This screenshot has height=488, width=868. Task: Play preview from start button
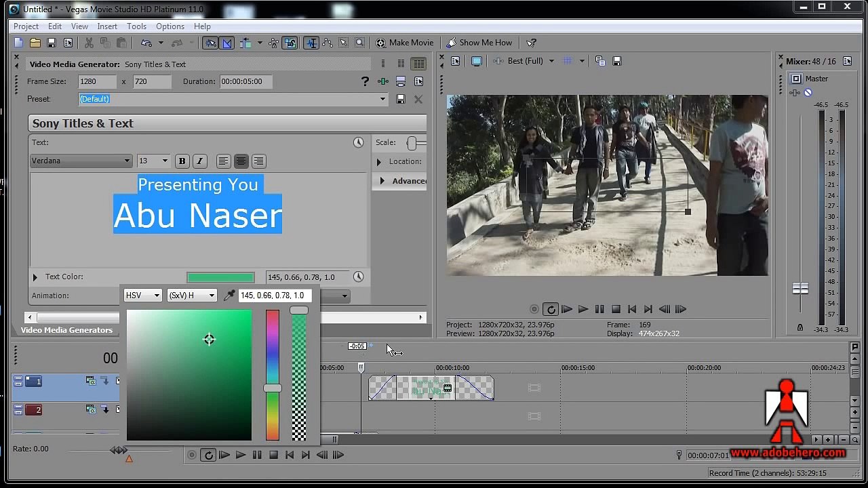click(x=567, y=309)
